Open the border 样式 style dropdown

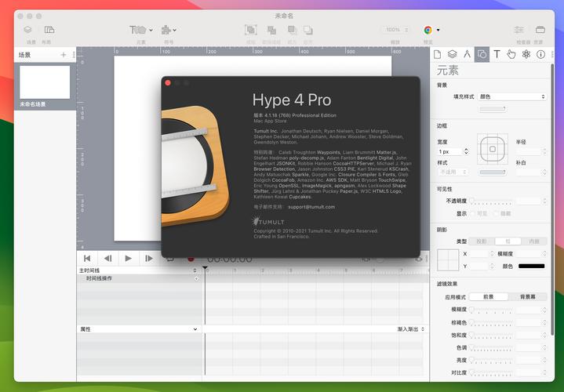point(453,172)
